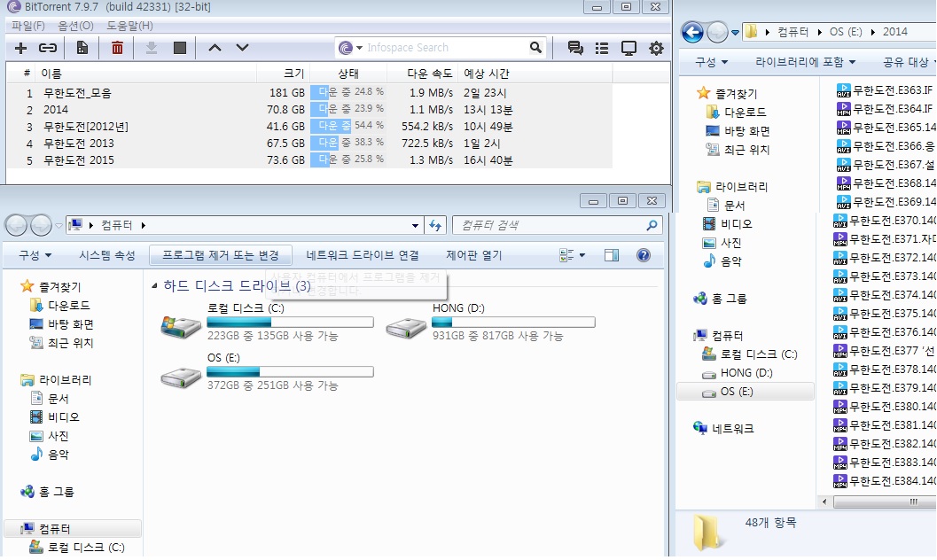Open 네트워크 in 2014 window sidebar
The height and width of the screenshot is (560, 937).
pos(732,428)
